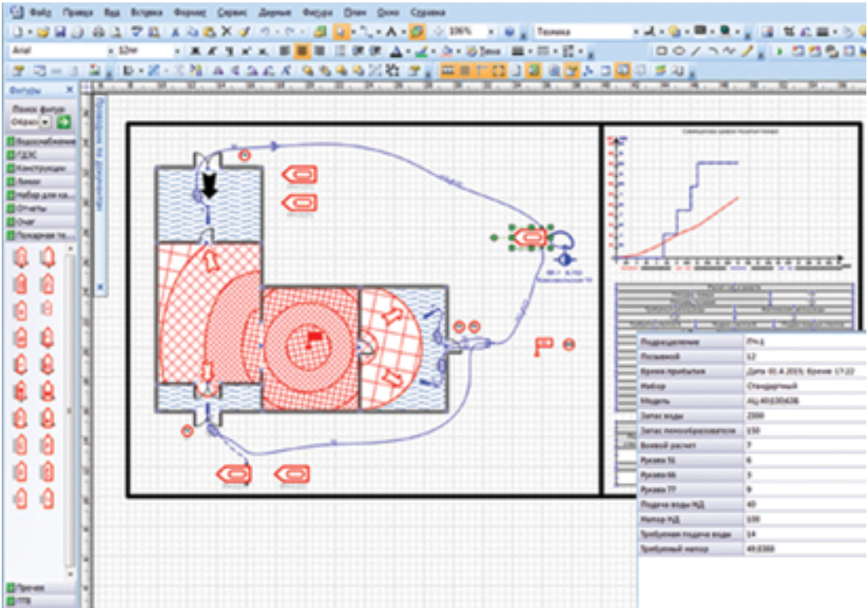Toggle italic text formatting
868x612 pixels.
tap(213, 51)
